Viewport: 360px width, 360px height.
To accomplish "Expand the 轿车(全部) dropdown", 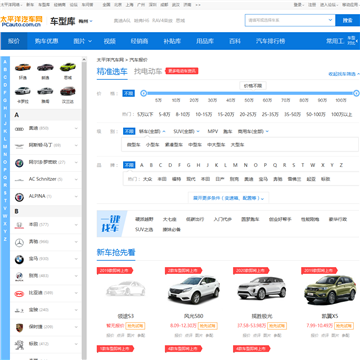I will tap(152, 131).
